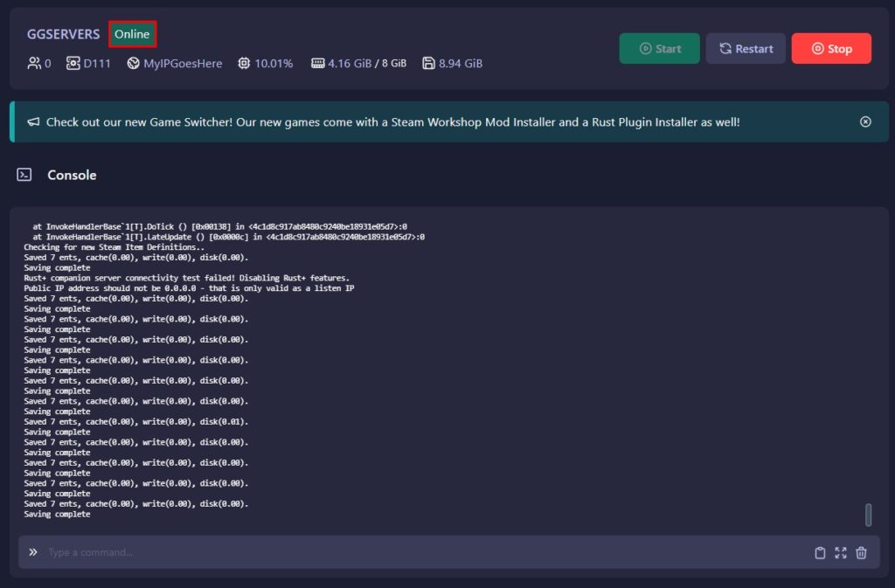Image resolution: width=895 pixels, height=588 pixels.
Task: Click the globe icon beside MyIPGoesHere
Action: point(133,63)
